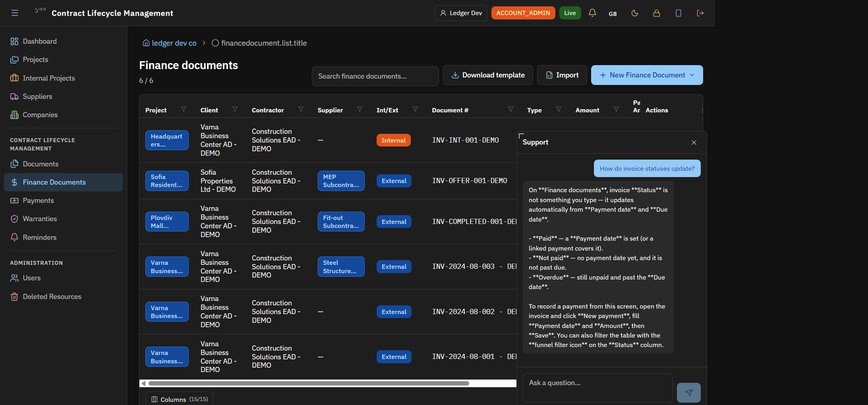Image resolution: width=868 pixels, height=405 pixels.
Task: Click the Steel Structure... supplier tag
Action: 341,266
